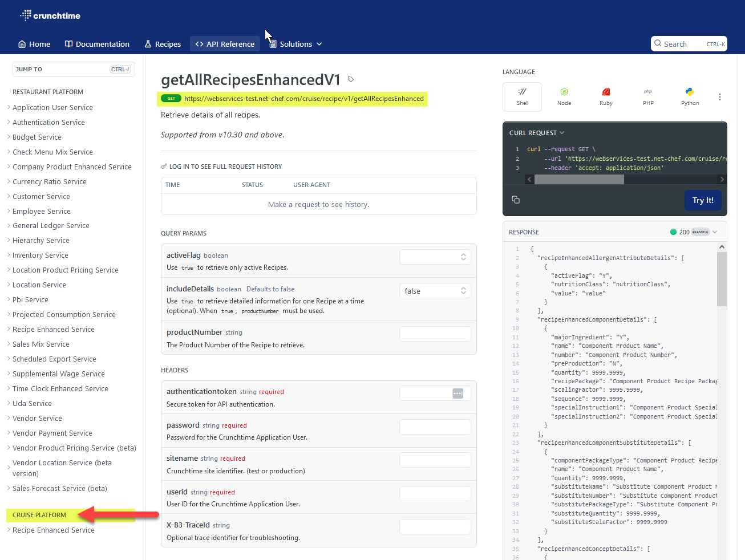This screenshot has width=745, height=560.
Task: Click the search magnifier icon
Action: [658, 43]
